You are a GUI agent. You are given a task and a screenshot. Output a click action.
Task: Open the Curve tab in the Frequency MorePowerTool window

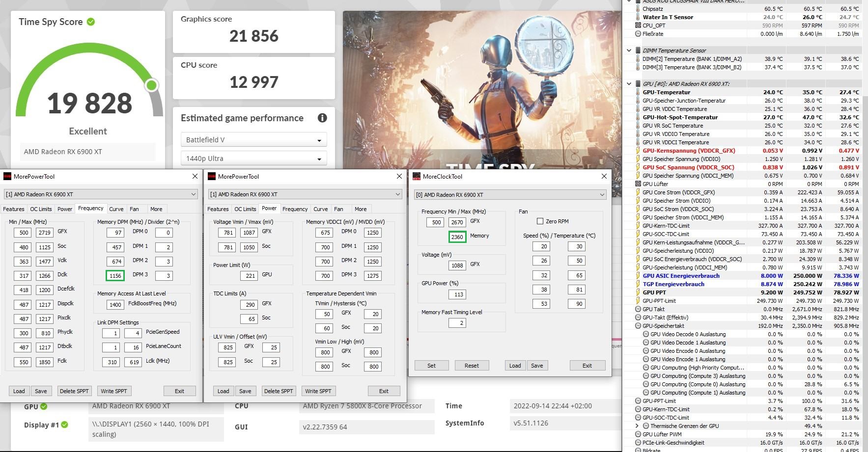point(116,209)
